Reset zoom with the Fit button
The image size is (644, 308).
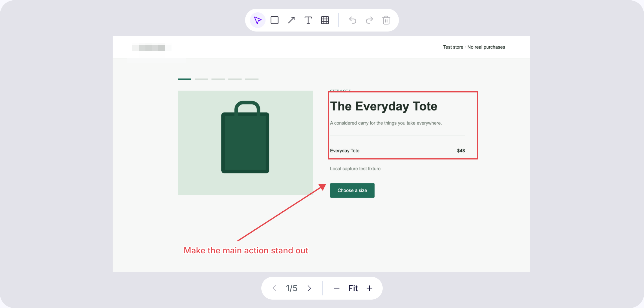(353, 288)
